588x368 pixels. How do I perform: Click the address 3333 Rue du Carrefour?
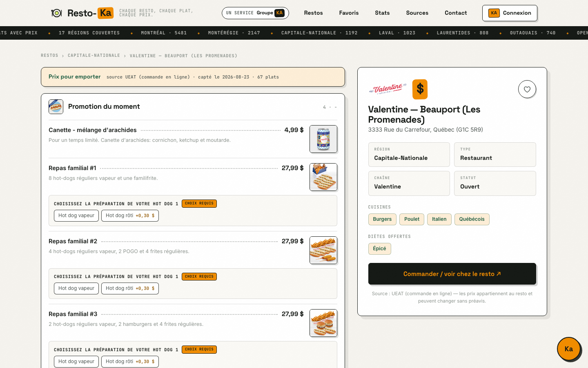(x=425, y=130)
